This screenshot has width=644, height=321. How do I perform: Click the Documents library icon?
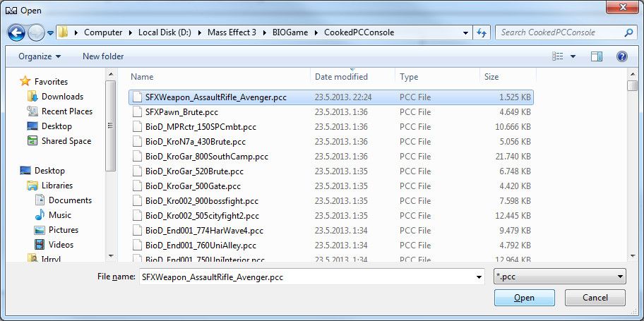pos(40,200)
